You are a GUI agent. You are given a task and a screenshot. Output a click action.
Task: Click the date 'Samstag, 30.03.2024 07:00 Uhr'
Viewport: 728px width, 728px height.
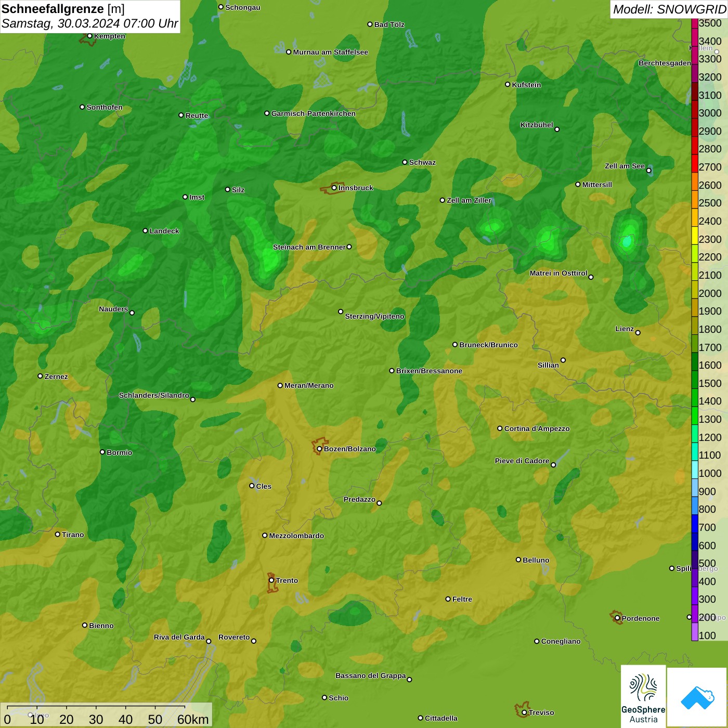(x=89, y=24)
